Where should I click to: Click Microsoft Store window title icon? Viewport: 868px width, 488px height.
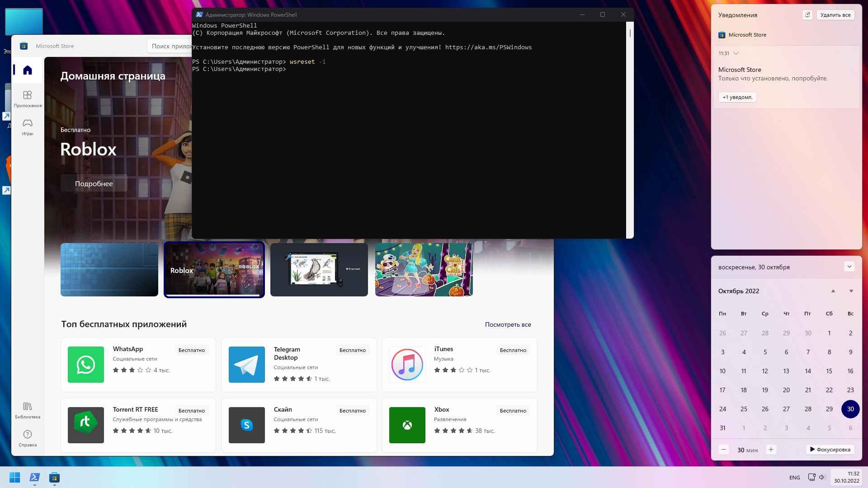tap(24, 46)
